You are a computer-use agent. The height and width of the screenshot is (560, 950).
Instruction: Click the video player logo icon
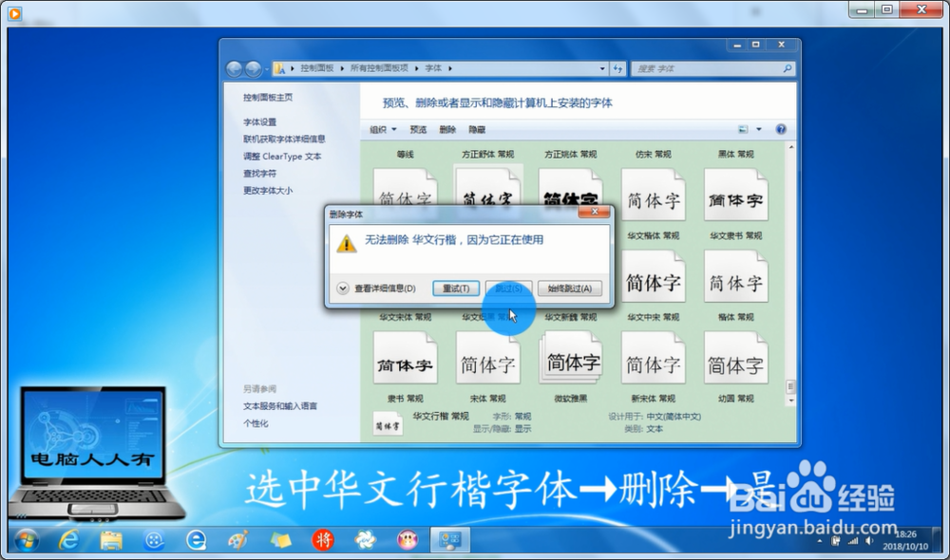point(14,12)
